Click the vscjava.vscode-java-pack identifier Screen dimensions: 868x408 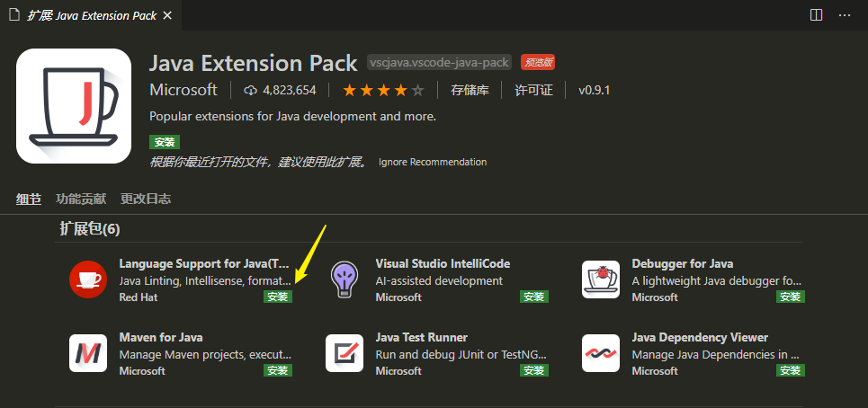(x=439, y=63)
